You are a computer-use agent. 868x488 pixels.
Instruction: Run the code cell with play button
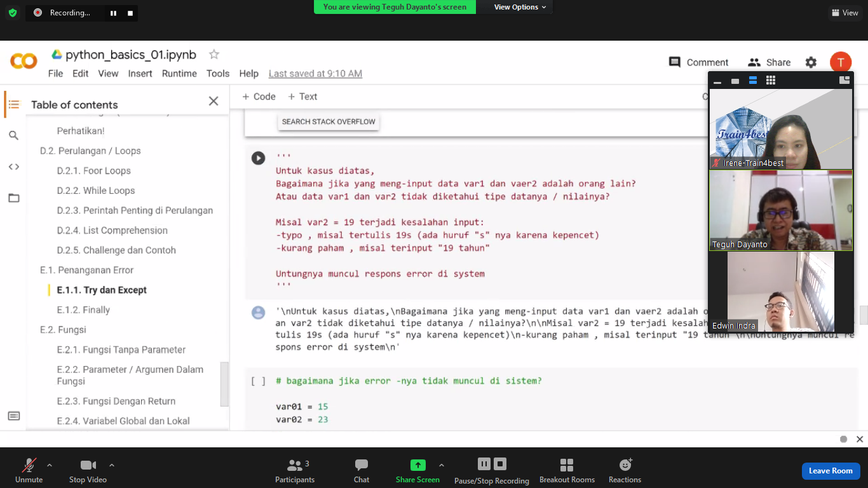(x=258, y=158)
